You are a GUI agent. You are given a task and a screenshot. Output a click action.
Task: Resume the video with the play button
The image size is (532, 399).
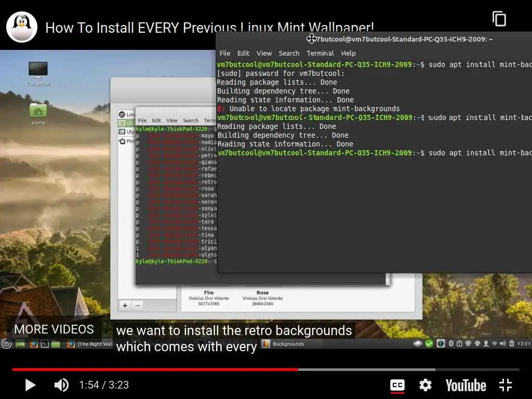click(x=30, y=385)
